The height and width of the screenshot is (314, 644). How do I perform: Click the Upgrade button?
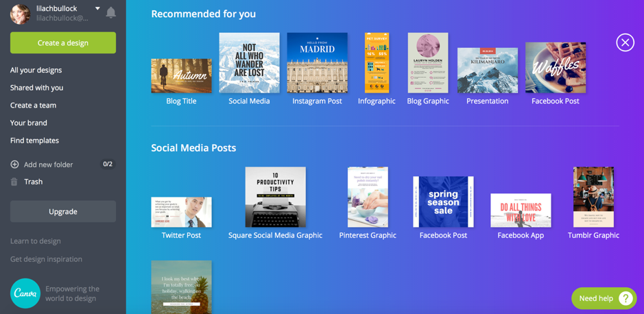pyautogui.click(x=63, y=211)
